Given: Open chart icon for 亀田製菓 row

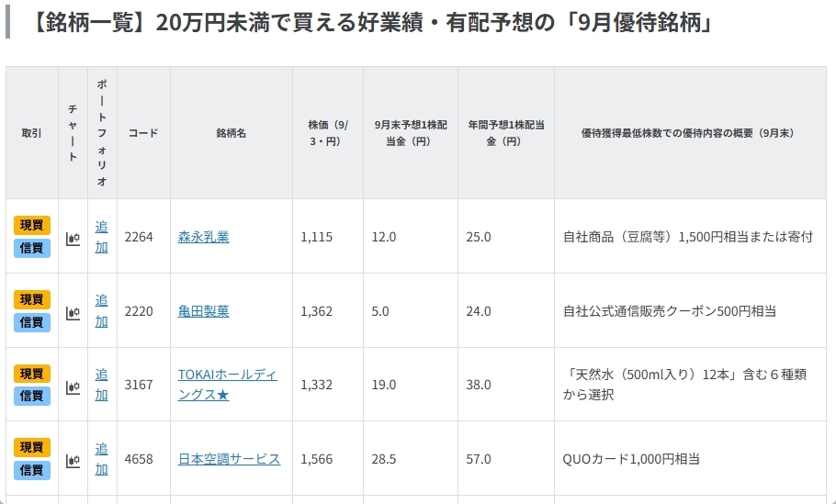Looking at the screenshot, I should click(73, 313).
